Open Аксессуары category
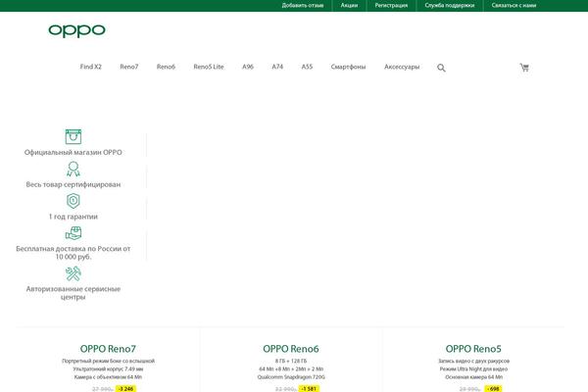 [x=402, y=67]
